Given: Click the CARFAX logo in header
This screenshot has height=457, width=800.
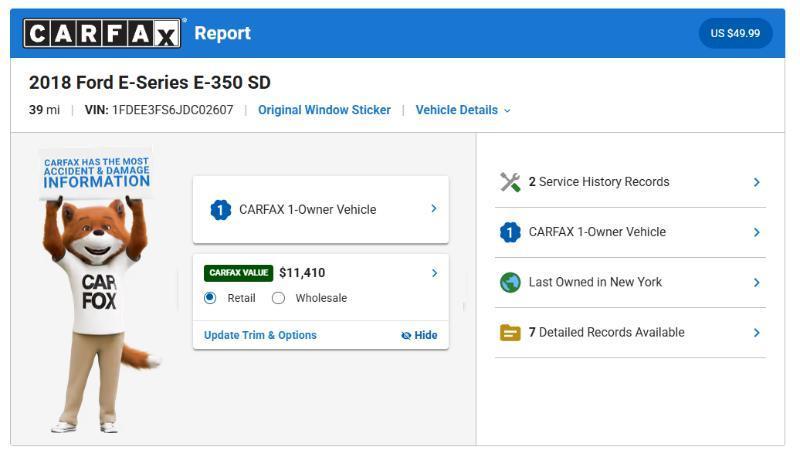Looking at the screenshot, I should tap(102, 33).
